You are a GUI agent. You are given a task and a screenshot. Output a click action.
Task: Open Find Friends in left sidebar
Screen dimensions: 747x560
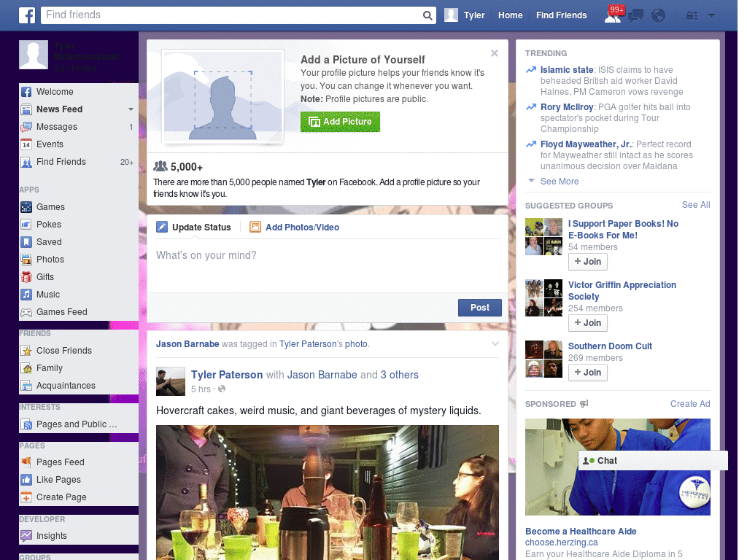(x=79, y=162)
